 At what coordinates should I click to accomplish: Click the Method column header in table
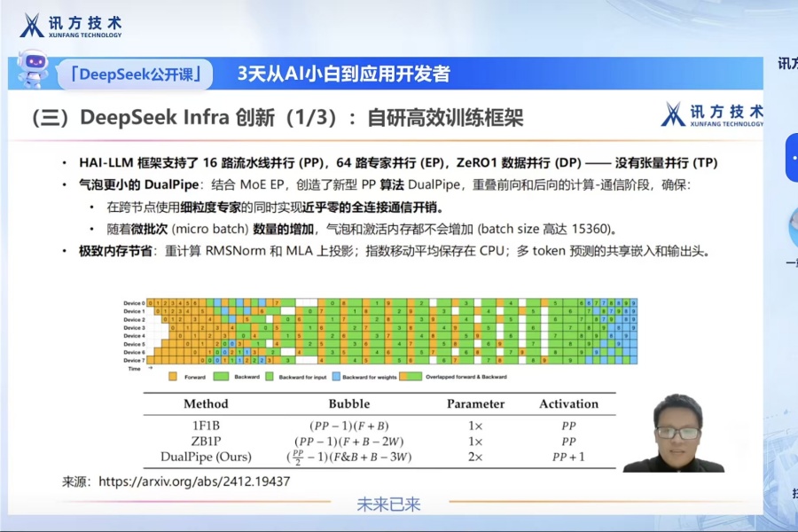pos(206,403)
